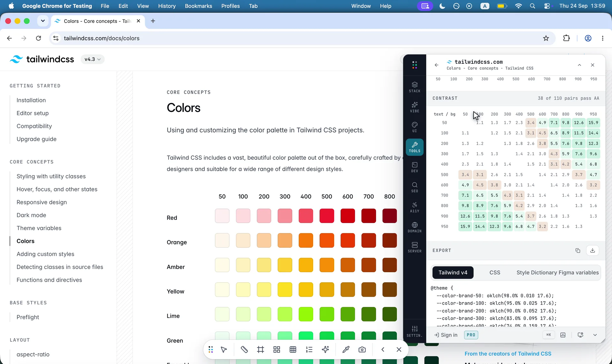Open extension Settings at sidebar bottom
Viewport: 612px width, 364px height.
(414, 331)
